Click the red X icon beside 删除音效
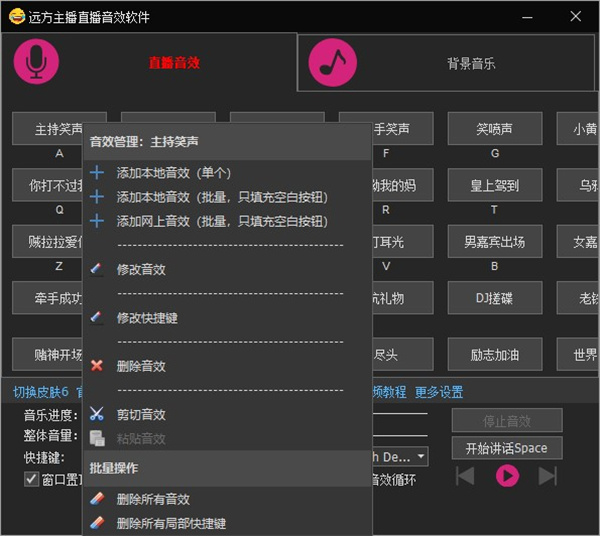The image size is (600, 536). coord(97,366)
